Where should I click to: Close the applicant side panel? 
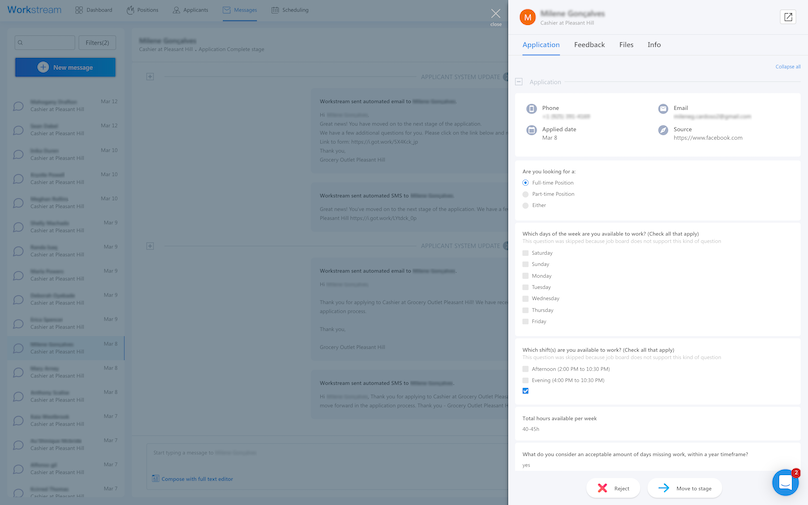click(x=495, y=15)
